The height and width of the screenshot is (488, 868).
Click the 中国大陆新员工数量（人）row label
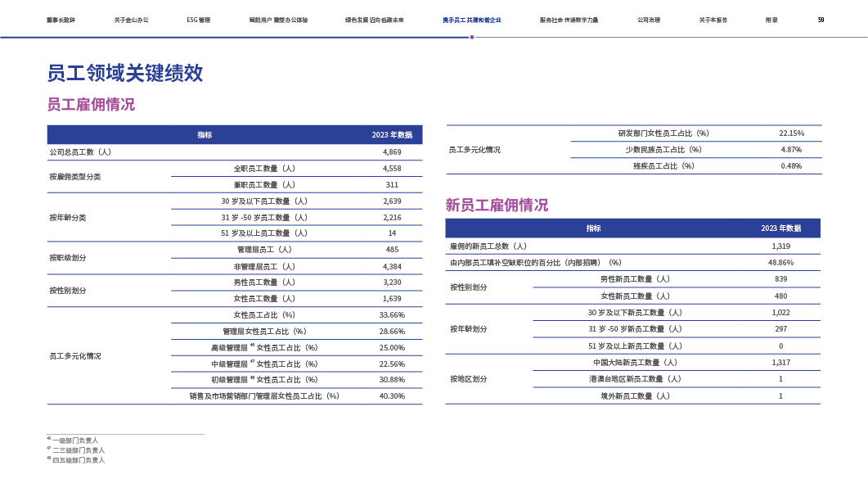coord(636,363)
